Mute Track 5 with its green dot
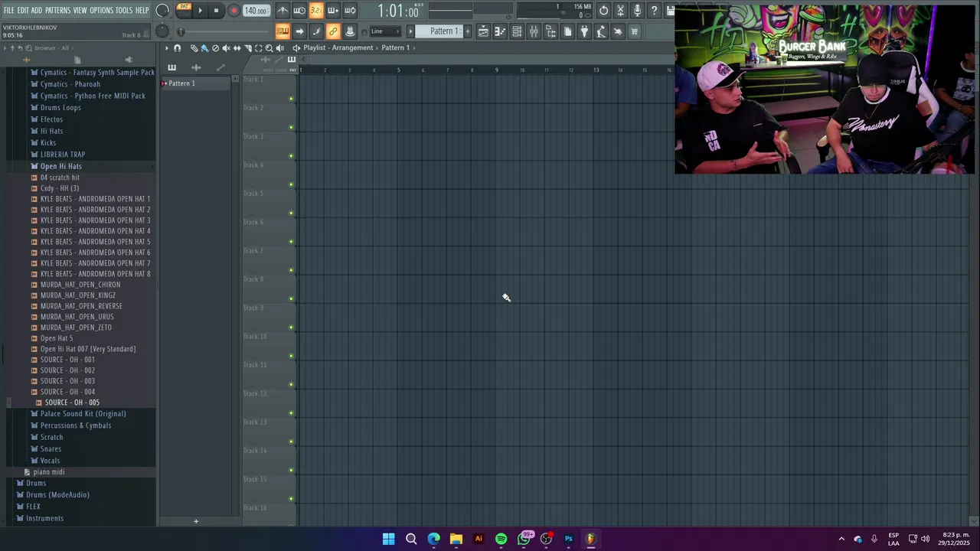The height and width of the screenshot is (551, 980). point(291,213)
